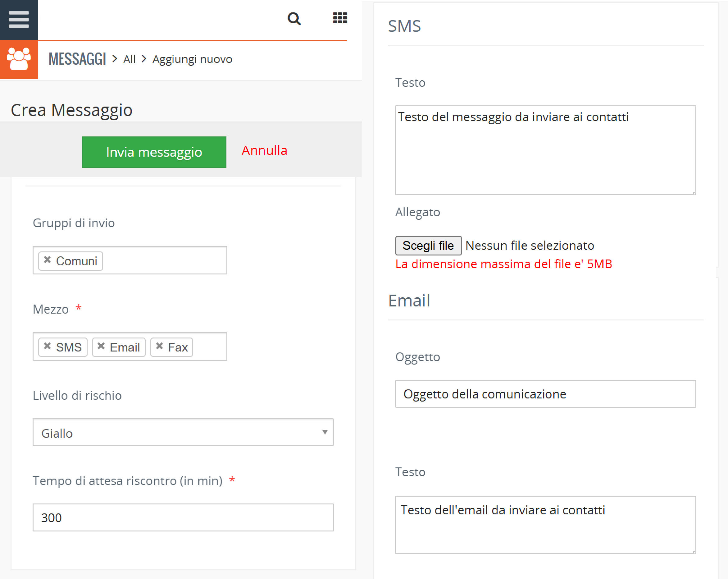Click the Annulla link

264,151
